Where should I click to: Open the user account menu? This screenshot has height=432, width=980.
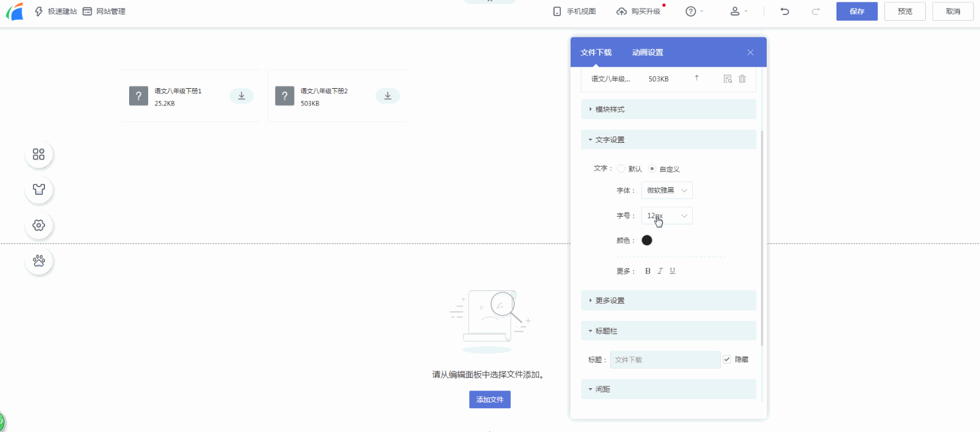point(738,12)
